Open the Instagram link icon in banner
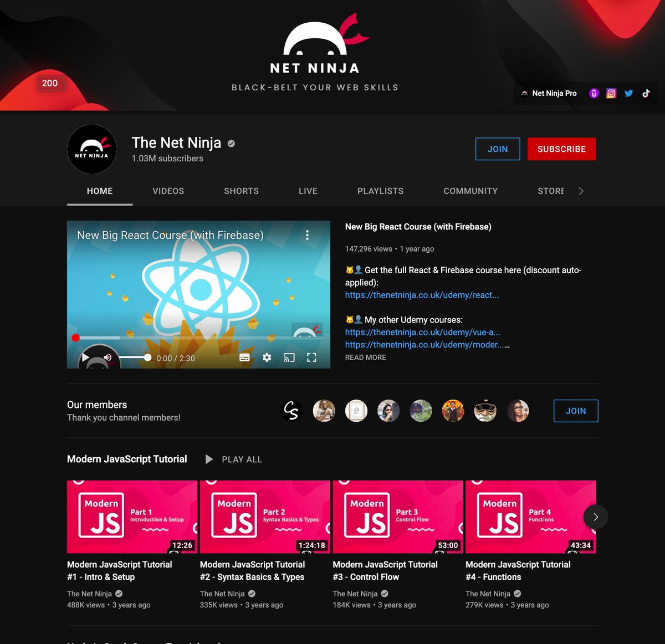The height and width of the screenshot is (644, 665). click(611, 93)
